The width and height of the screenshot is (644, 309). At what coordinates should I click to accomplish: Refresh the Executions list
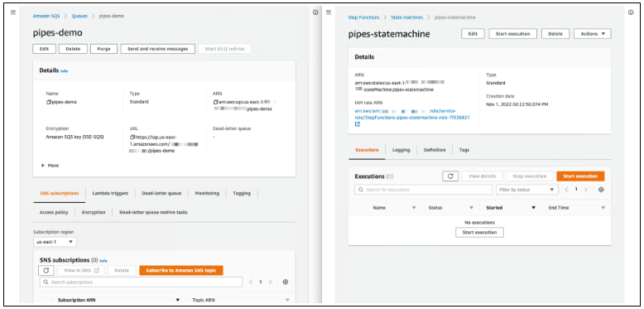click(450, 176)
